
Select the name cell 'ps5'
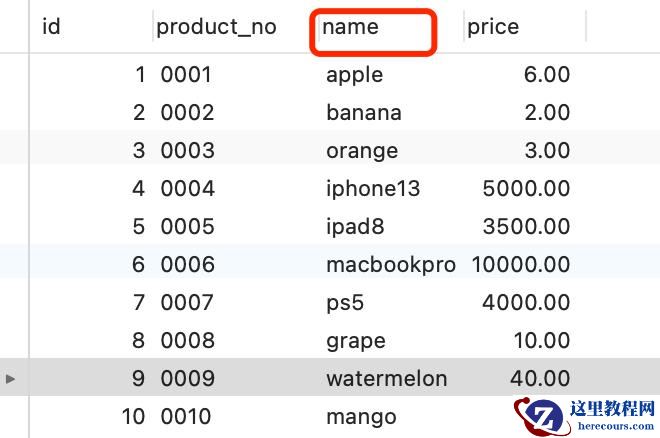[x=345, y=303]
